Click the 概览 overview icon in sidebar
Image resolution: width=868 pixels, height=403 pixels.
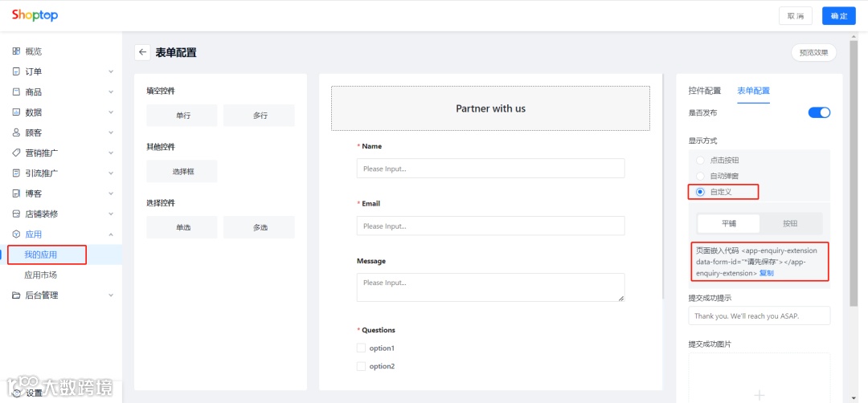tap(16, 51)
